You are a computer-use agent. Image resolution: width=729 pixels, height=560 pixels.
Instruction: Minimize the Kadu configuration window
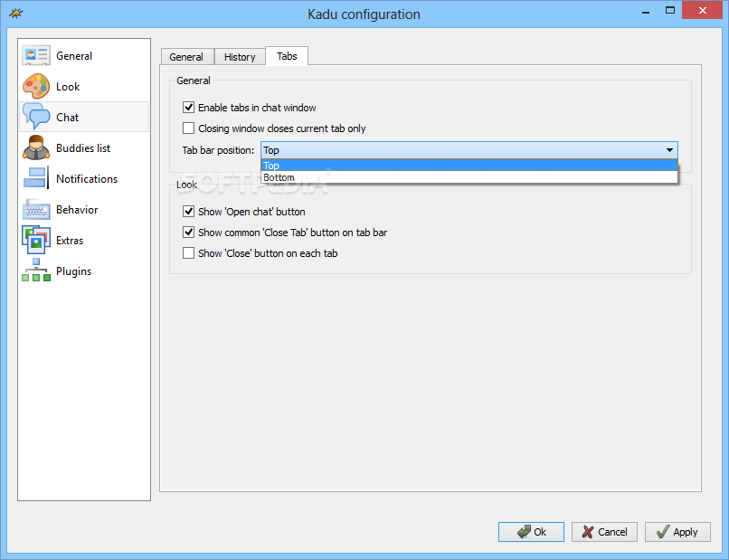coord(645,11)
